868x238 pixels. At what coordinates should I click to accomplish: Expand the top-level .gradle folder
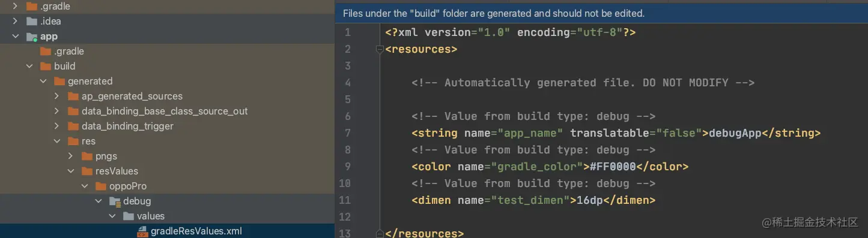15,6
